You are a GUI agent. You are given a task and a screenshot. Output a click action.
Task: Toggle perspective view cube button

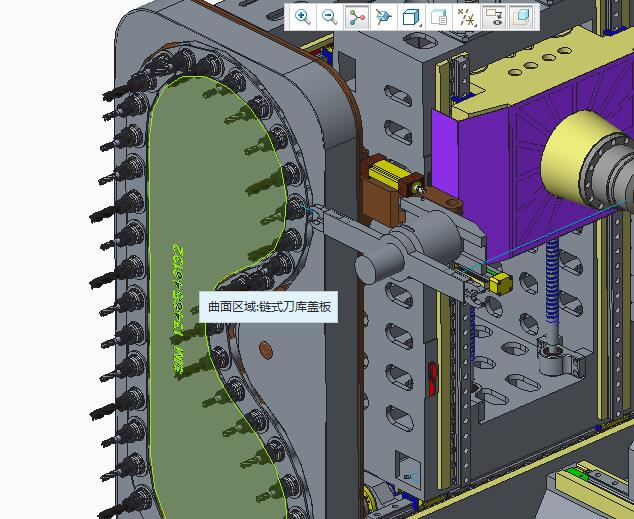coord(521,17)
